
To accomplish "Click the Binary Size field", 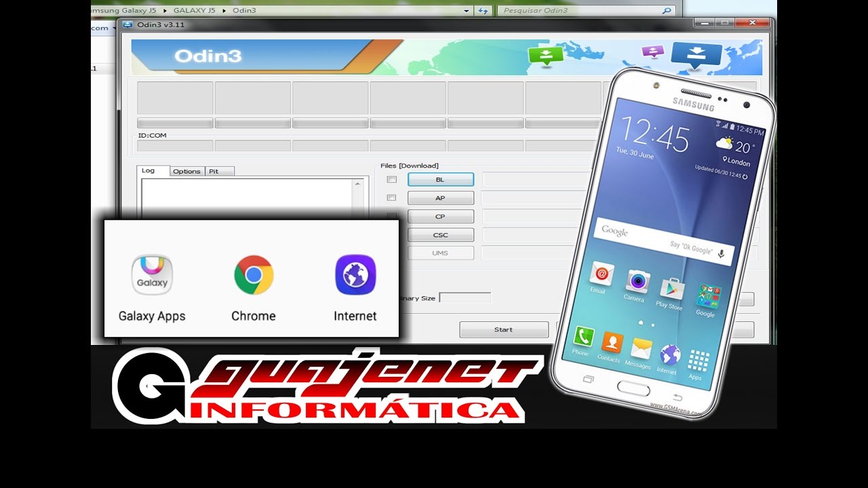I will [465, 298].
